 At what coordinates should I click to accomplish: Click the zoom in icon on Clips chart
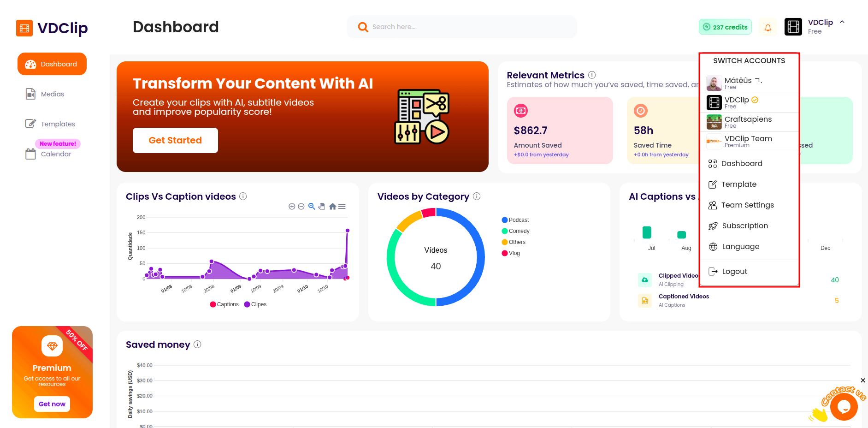[x=292, y=207]
